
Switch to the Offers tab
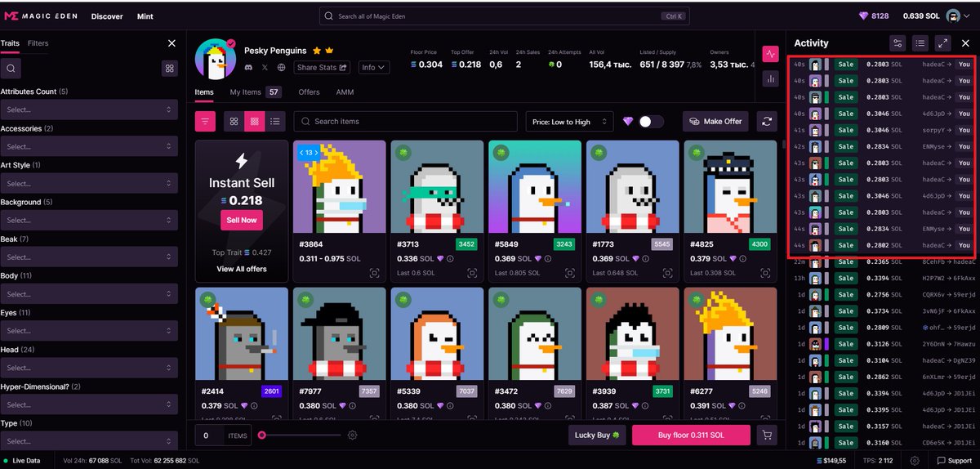click(x=309, y=92)
